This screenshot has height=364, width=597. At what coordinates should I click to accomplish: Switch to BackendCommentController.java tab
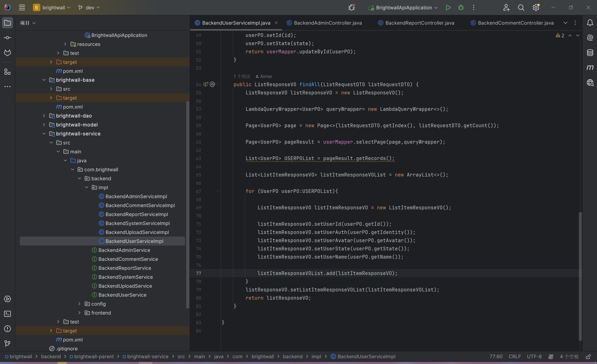[x=512, y=23]
